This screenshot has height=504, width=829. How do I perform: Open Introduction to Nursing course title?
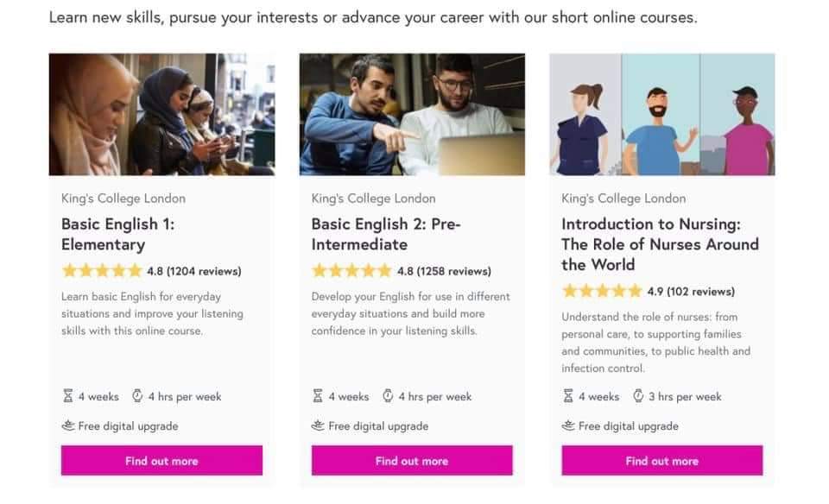click(x=660, y=244)
